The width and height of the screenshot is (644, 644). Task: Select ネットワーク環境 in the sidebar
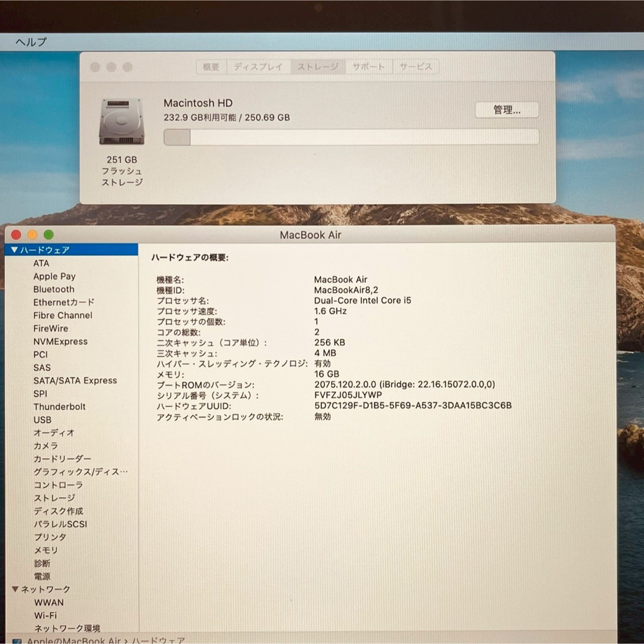pyautogui.click(x=67, y=629)
